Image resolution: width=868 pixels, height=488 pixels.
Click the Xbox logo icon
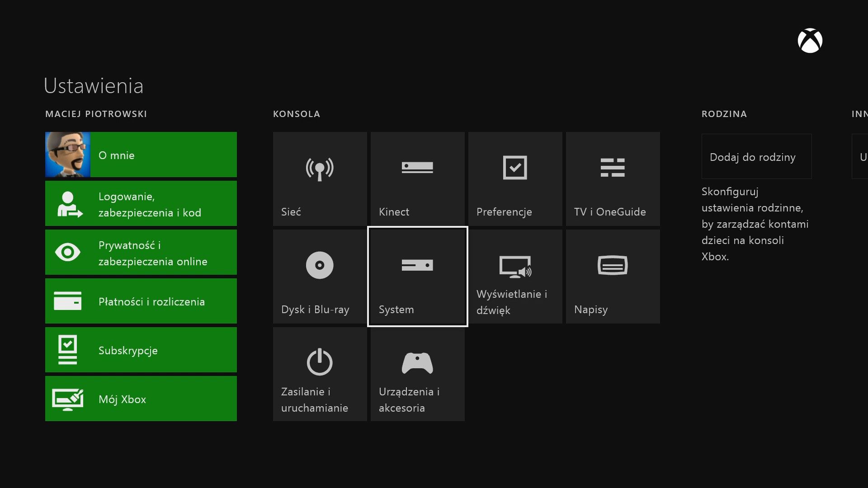pyautogui.click(x=810, y=41)
